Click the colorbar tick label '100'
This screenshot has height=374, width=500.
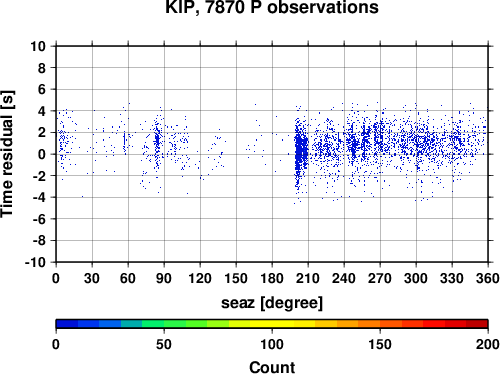(x=272, y=344)
